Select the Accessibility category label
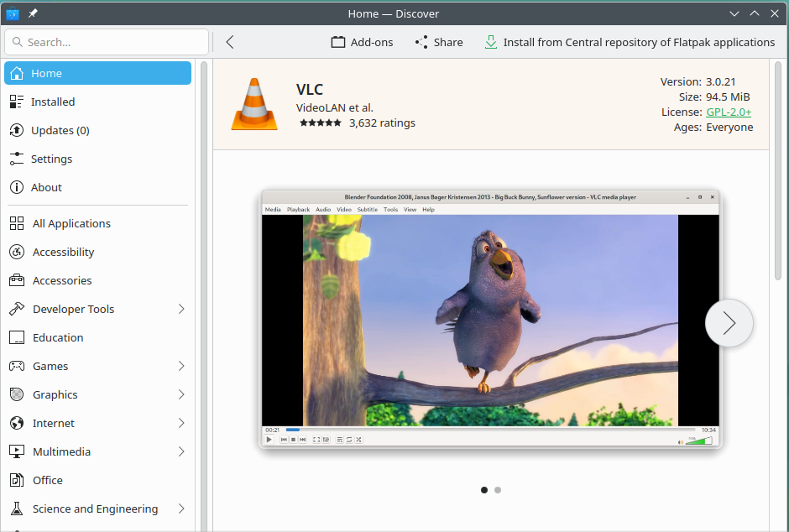 click(64, 252)
